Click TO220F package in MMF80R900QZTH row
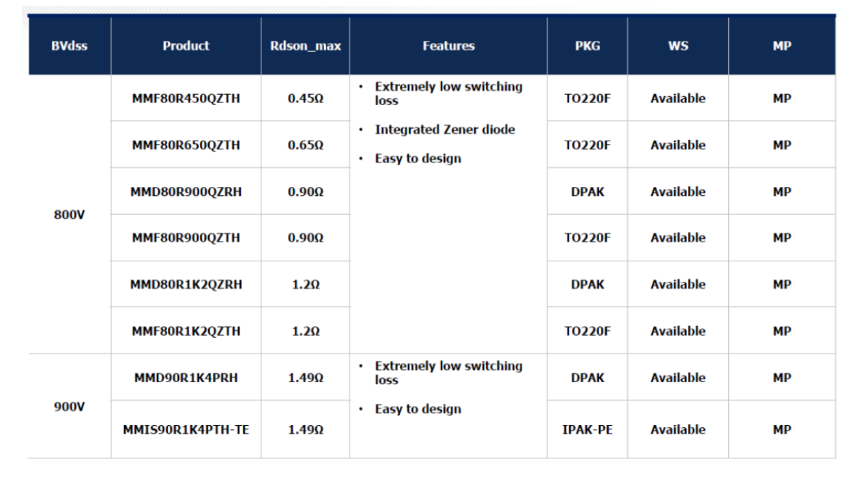The width and height of the screenshot is (868, 479). 587,238
